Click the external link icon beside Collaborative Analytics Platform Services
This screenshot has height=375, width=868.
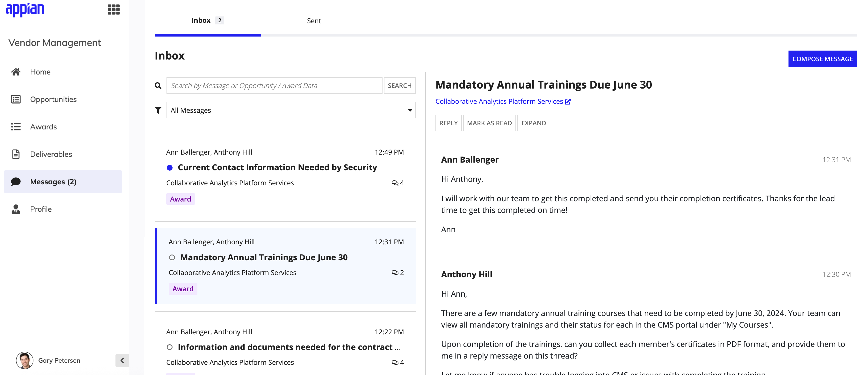pyautogui.click(x=568, y=101)
